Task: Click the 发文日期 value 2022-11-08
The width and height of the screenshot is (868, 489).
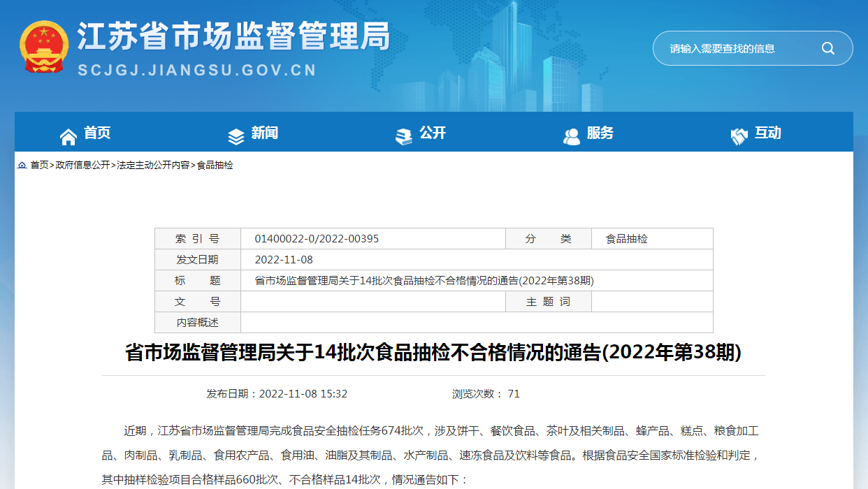Action: click(284, 260)
